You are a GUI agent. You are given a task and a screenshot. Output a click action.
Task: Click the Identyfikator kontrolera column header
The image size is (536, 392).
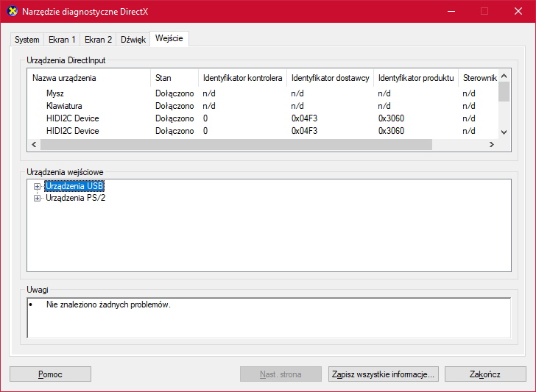click(242, 78)
